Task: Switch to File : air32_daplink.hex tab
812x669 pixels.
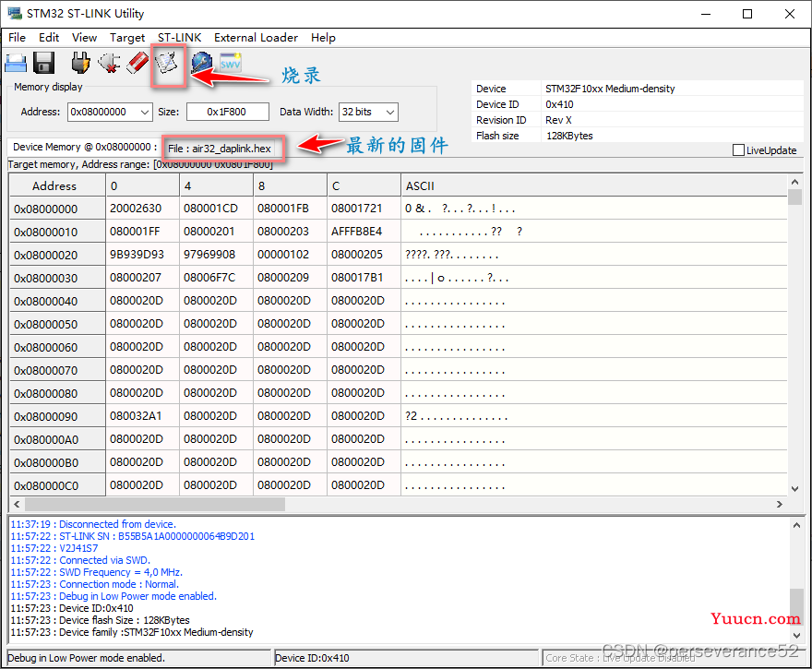Action: pyautogui.click(x=220, y=149)
